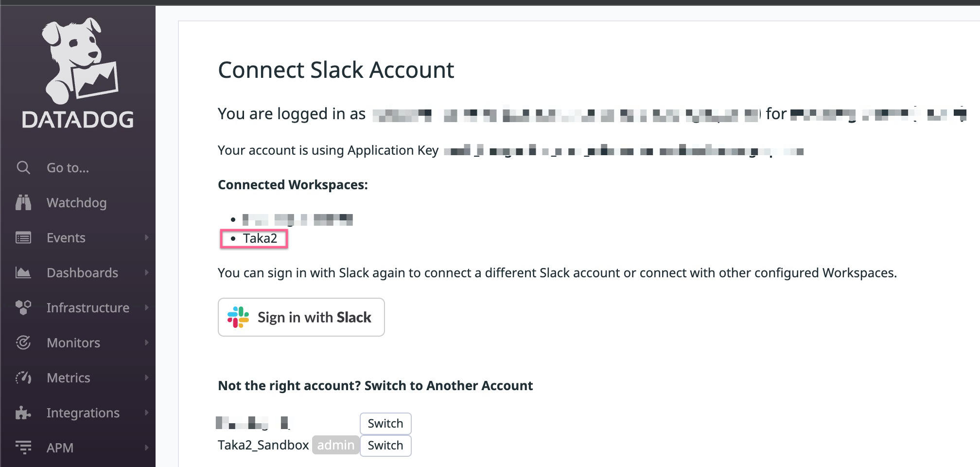Click Switch beside the blurred account name
This screenshot has height=467, width=980.
[385, 424]
